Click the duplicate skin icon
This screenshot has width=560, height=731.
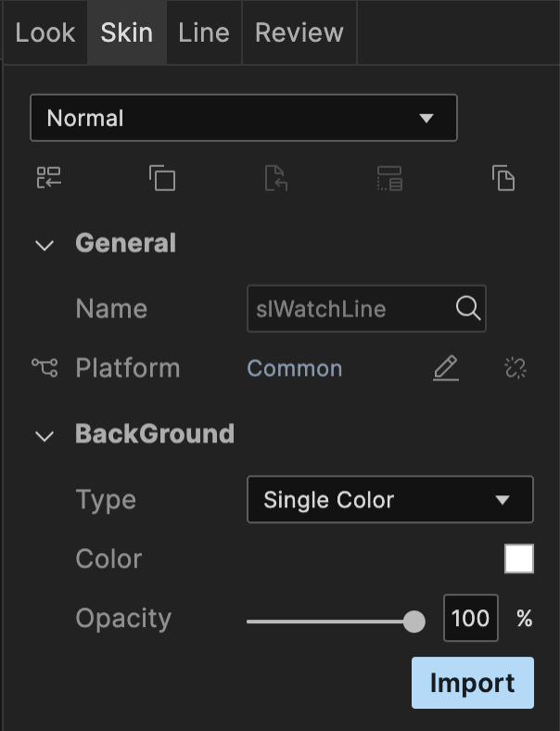tap(162, 178)
